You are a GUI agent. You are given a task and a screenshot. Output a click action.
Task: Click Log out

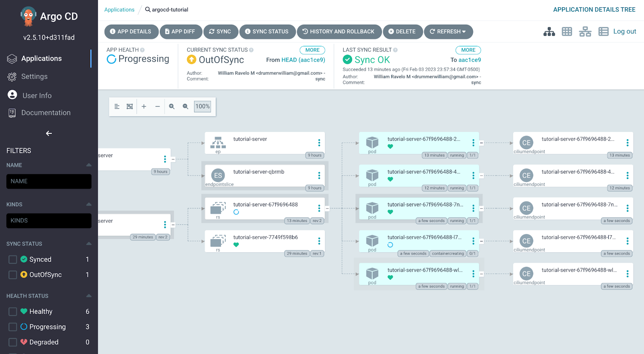point(625,31)
